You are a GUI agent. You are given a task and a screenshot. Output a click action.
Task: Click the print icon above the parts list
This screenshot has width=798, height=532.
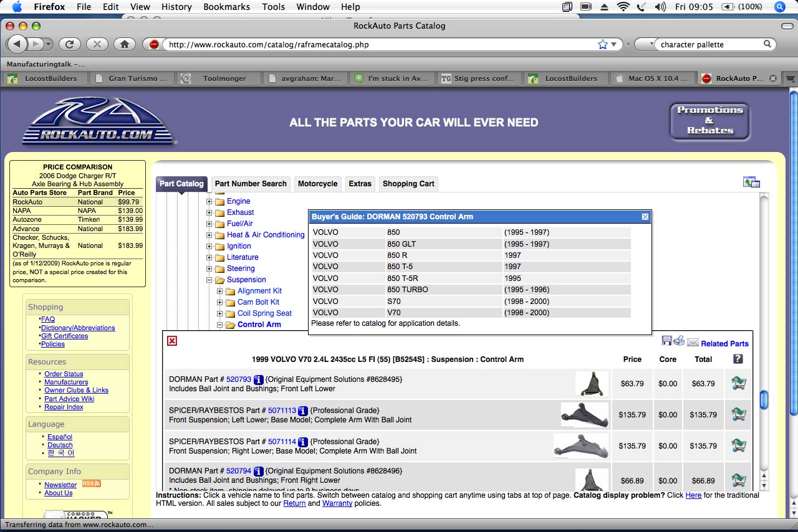pos(679,341)
